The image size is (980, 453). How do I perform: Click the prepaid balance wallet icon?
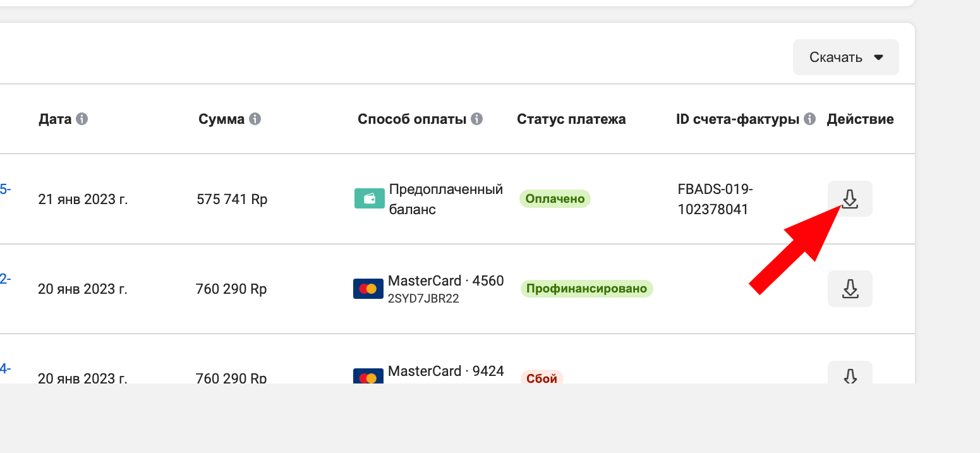(x=370, y=199)
